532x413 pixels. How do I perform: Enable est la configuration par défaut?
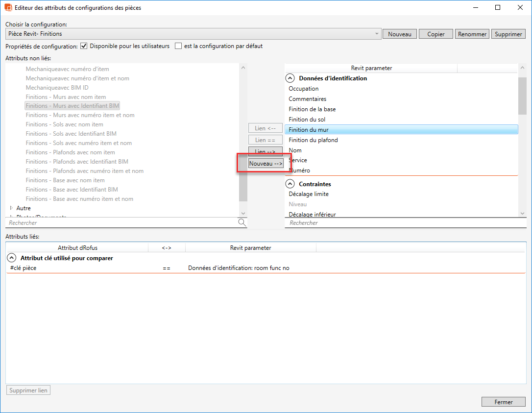pos(178,46)
